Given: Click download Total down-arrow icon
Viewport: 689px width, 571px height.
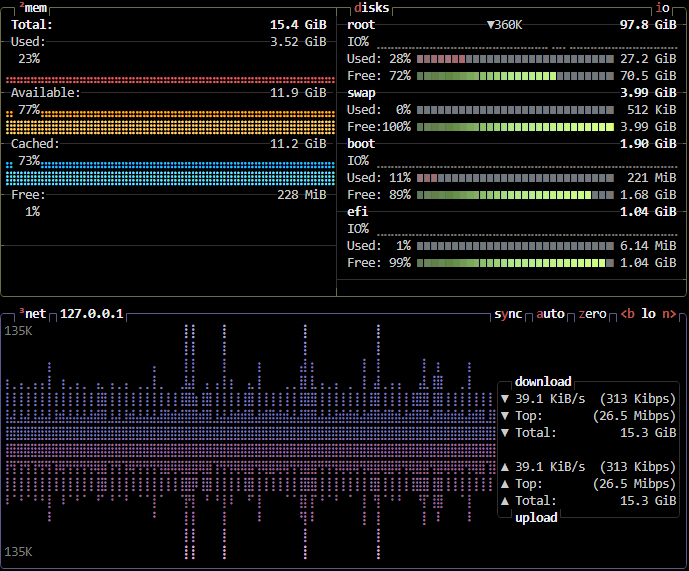Looking at the screenshot, I should pos(504,433).
